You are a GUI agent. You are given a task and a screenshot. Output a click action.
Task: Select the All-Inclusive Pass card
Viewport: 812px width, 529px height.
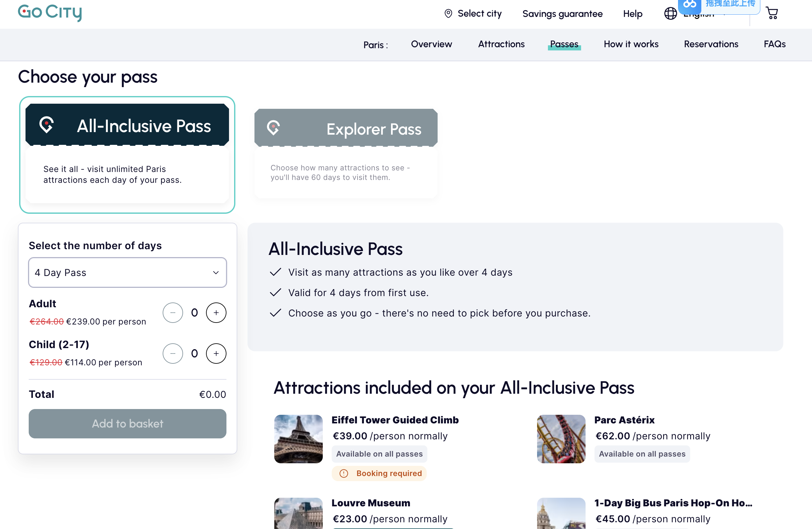coord(127,154)
